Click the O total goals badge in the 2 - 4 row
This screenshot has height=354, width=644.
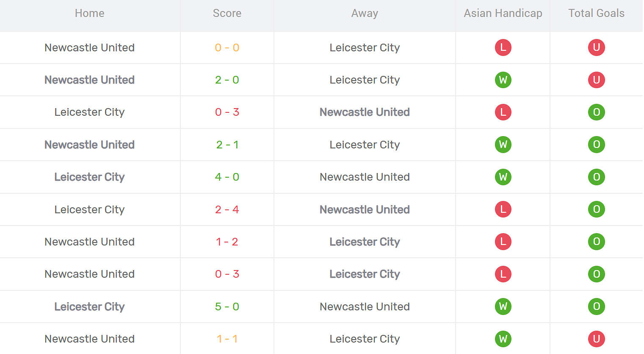coord(596,209)
